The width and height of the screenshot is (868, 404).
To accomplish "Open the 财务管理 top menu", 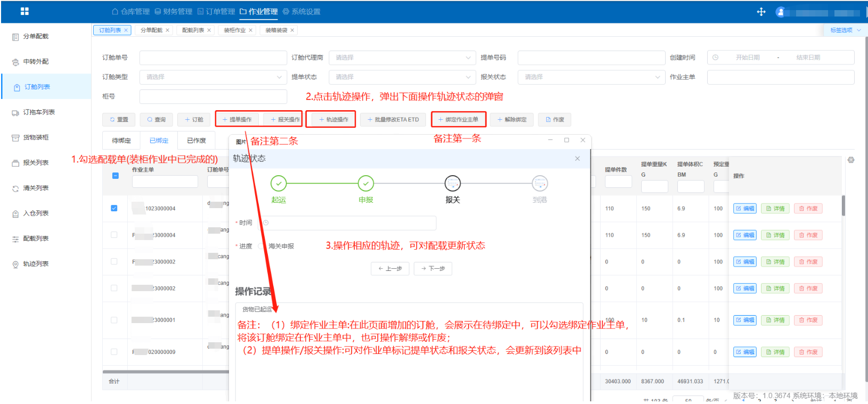I will click(x=173, y=12).
